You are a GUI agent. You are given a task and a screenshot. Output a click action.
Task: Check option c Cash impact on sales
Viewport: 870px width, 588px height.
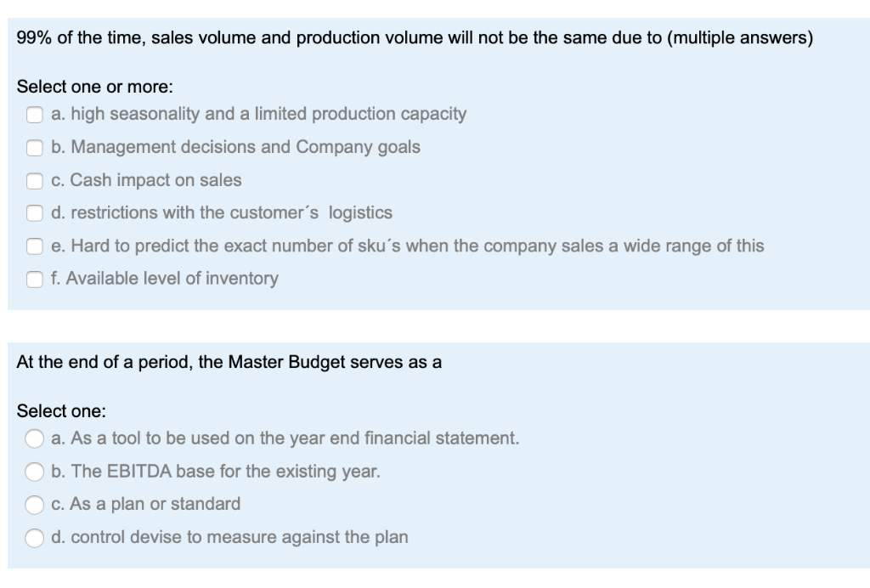(34, 180)
